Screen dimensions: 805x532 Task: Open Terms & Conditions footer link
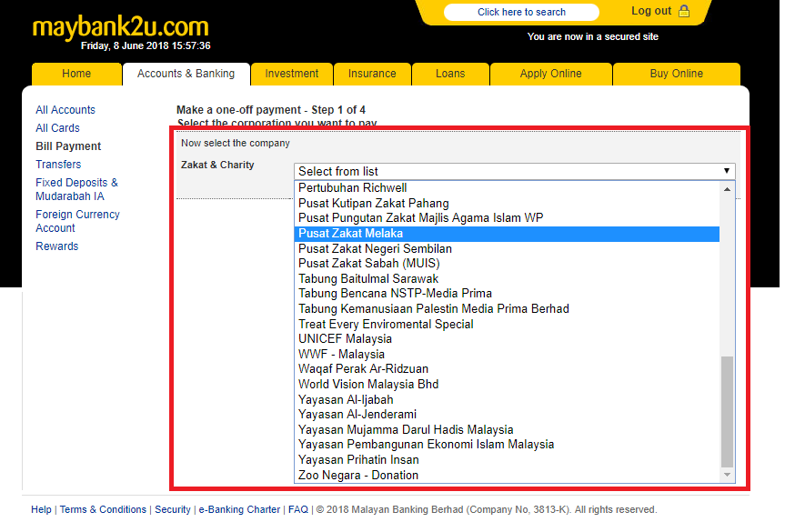tap(103, 509)
